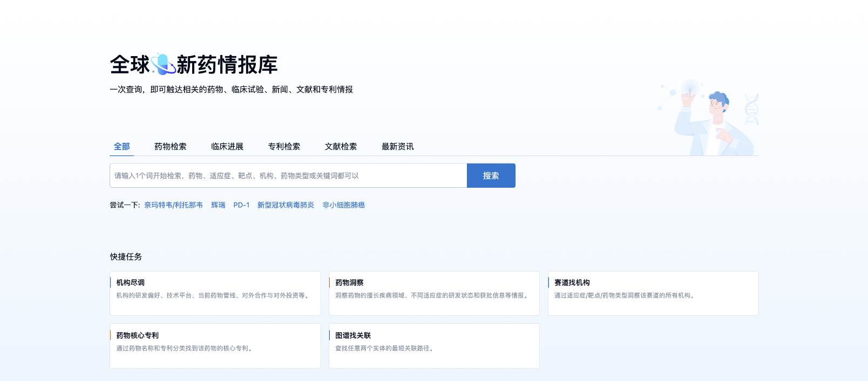Switch to the 药物检索 tab

[170, 146]
